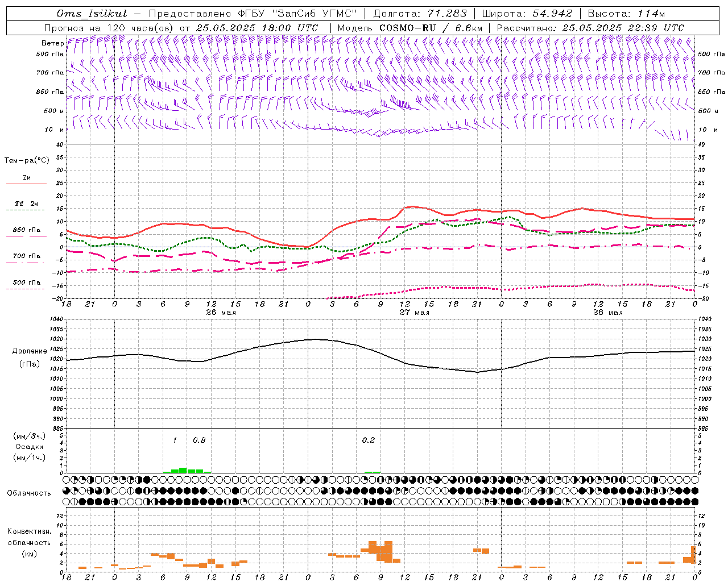Click the Высота: 114м field
This screenshot has width=728, height=582.
(626, 14)
